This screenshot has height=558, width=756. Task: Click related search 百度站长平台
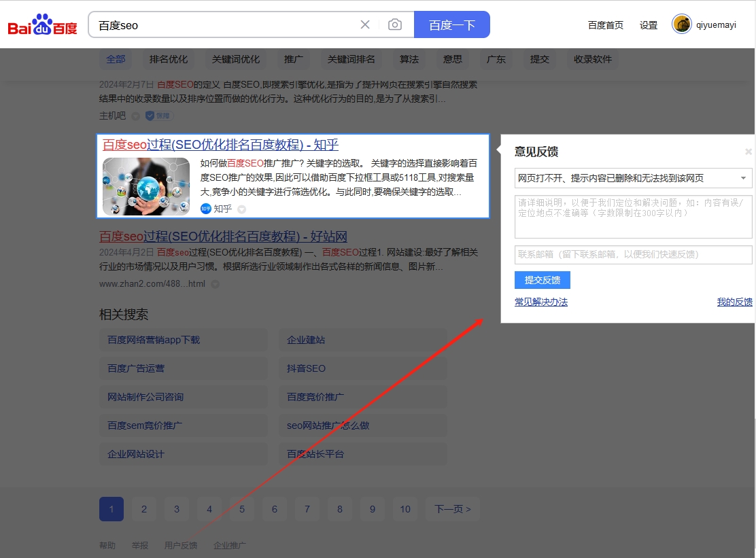tap(363, 454)
